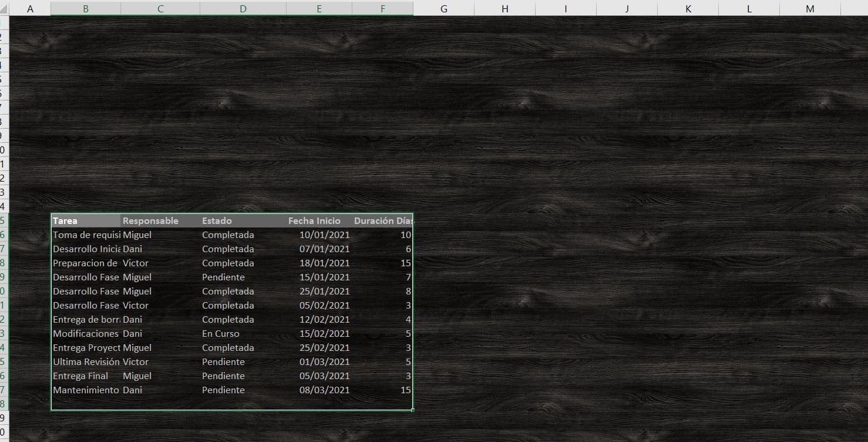The height and width of the screenshot is (442, 868).
Task: Click "Completada" in the Entrega Proyect row
Action: click(243, 348)
